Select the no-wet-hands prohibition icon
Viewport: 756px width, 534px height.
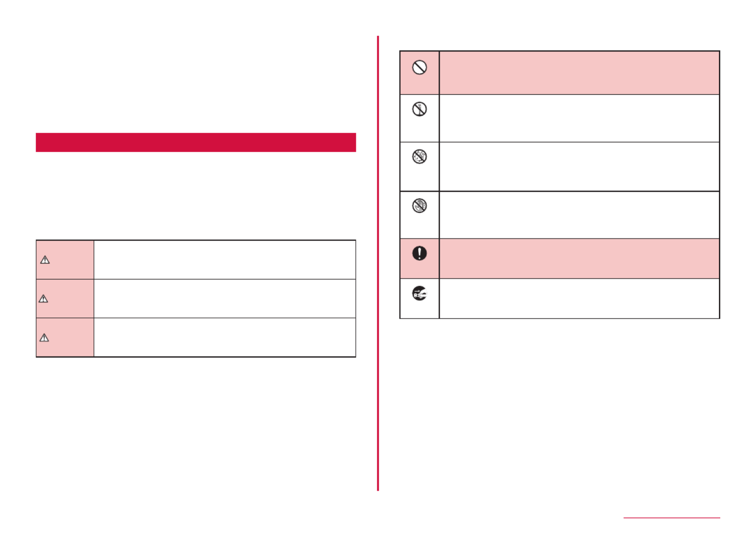419,206
